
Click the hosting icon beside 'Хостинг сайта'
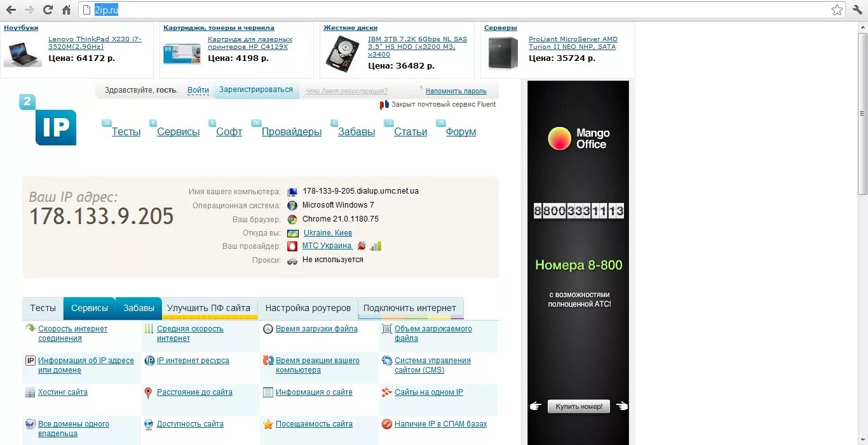click(x=31, y=392)
